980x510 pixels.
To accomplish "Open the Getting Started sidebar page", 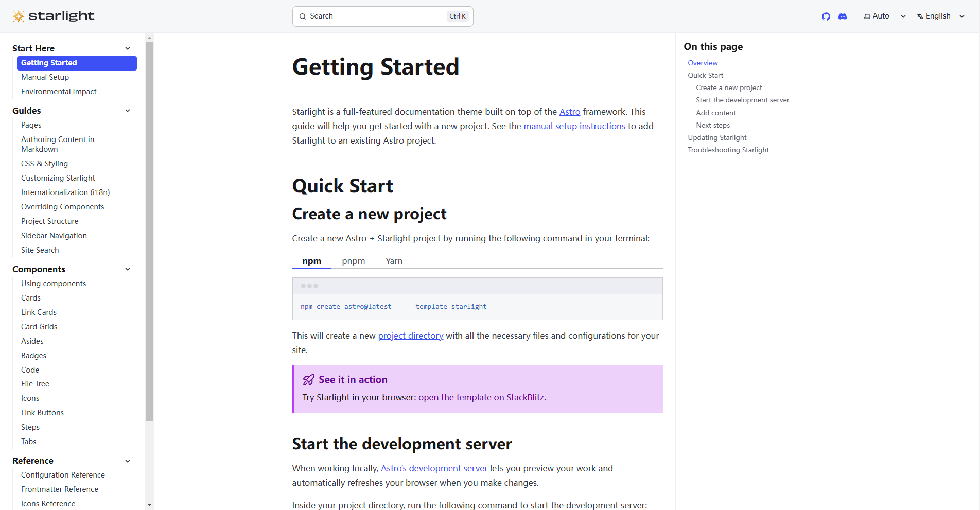I will 77,63.
